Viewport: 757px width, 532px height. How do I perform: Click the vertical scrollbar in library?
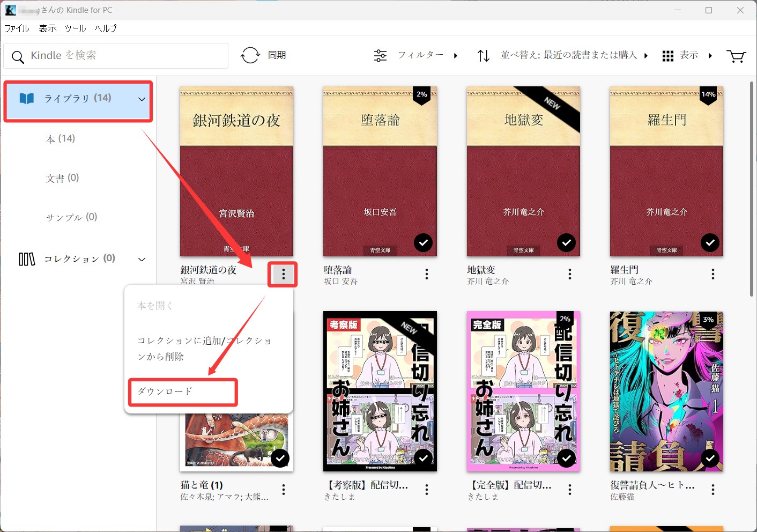[752, 188]
